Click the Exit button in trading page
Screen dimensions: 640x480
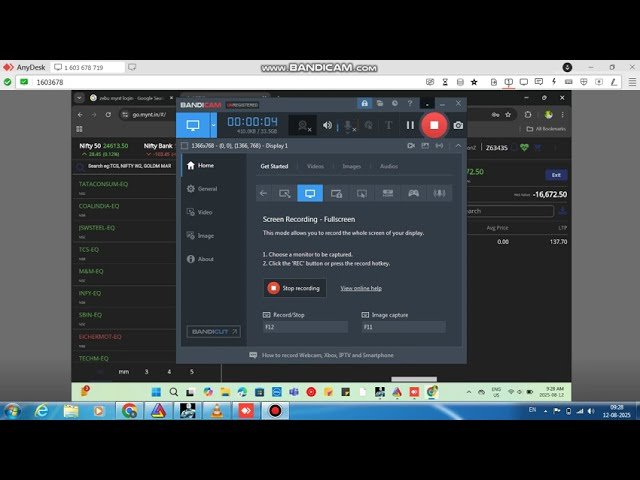(x=556, y=175)
